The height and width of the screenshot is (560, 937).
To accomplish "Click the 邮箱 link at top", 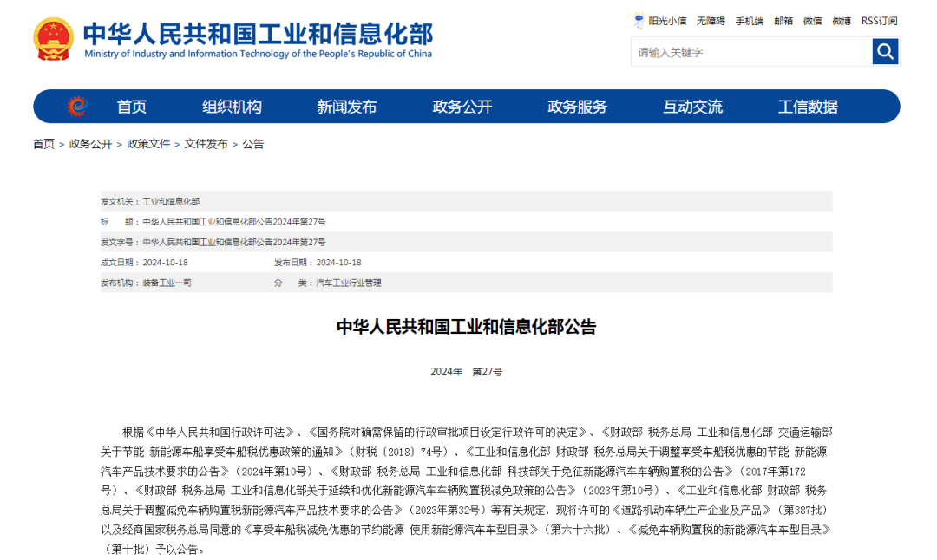I will 783,21.
